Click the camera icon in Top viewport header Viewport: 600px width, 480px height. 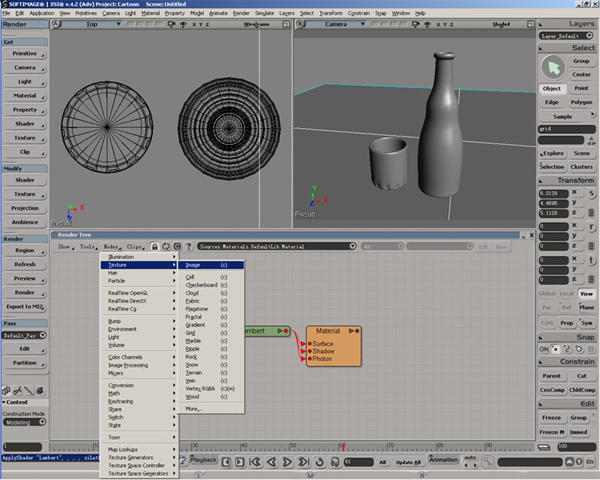click(x=171, y=24)
